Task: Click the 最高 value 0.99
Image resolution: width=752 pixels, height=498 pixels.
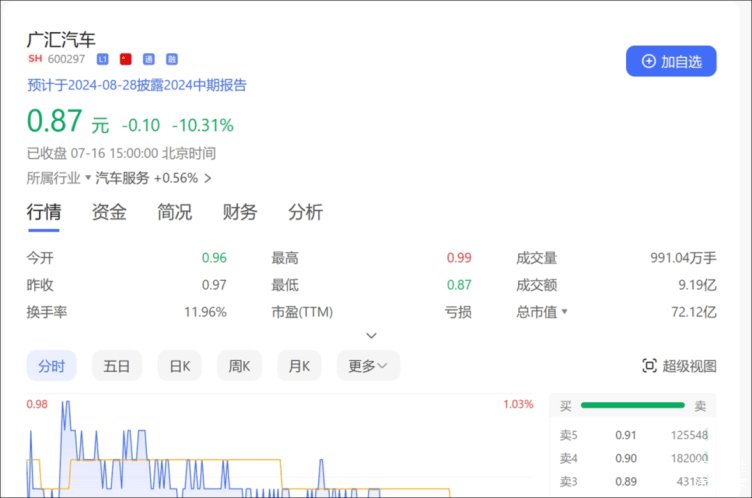Action: pyautogui.click(x=459, y=258)
